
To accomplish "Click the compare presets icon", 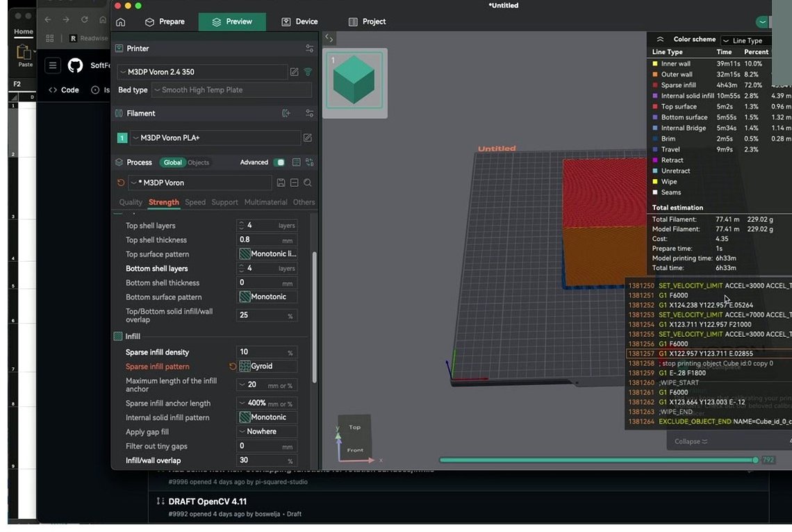I will click(x=309, y=163).
